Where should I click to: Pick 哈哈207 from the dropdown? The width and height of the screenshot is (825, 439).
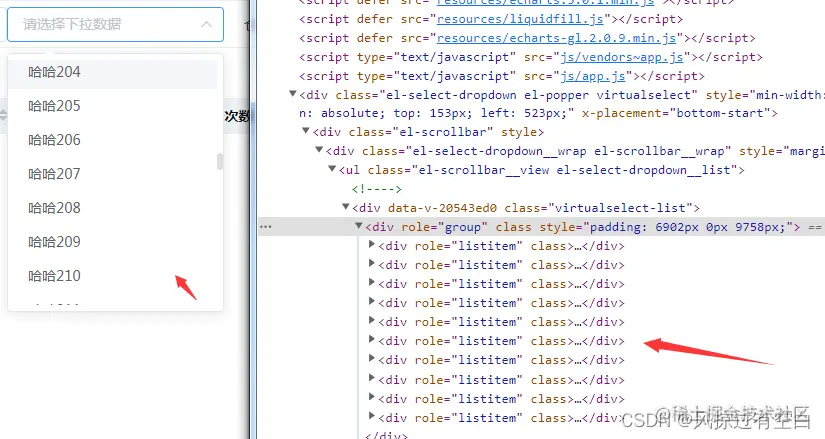point(113,174)
